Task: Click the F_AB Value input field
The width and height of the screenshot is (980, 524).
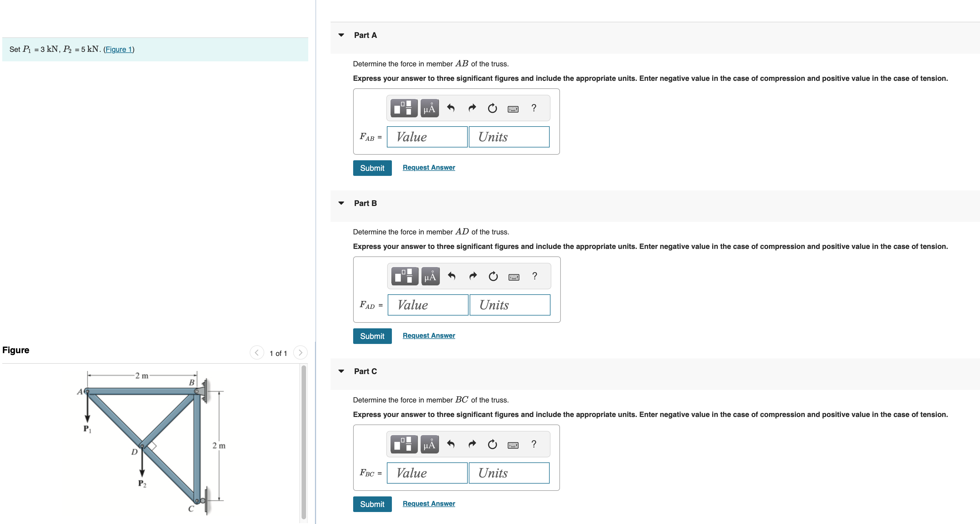Action: [427, 137]
